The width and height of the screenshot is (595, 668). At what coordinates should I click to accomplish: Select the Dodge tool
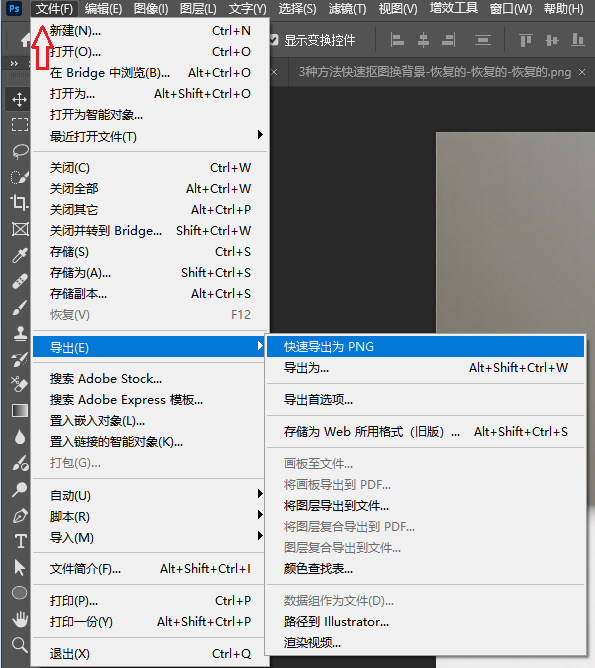20,489
